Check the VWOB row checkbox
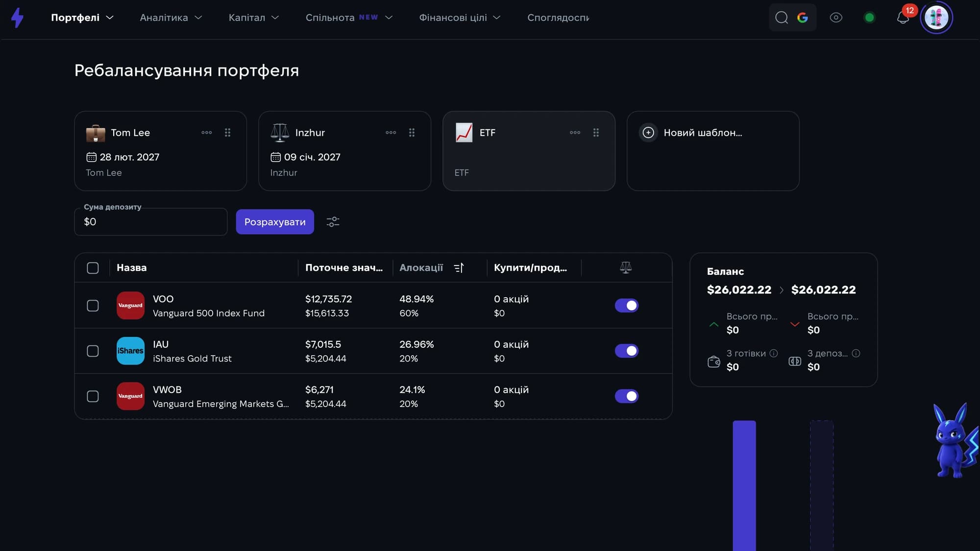This screenshot has height=551, width=980. click(x=93, y=396)
